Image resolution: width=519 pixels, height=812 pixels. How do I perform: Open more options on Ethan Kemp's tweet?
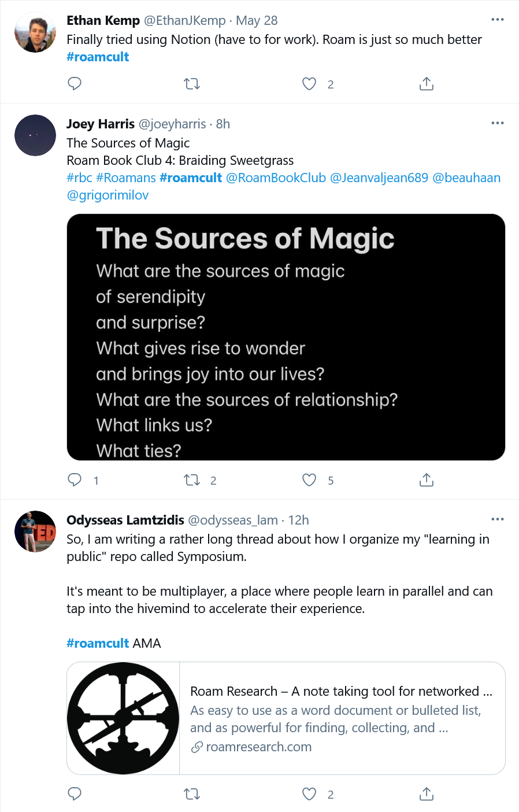pos(497,20)
